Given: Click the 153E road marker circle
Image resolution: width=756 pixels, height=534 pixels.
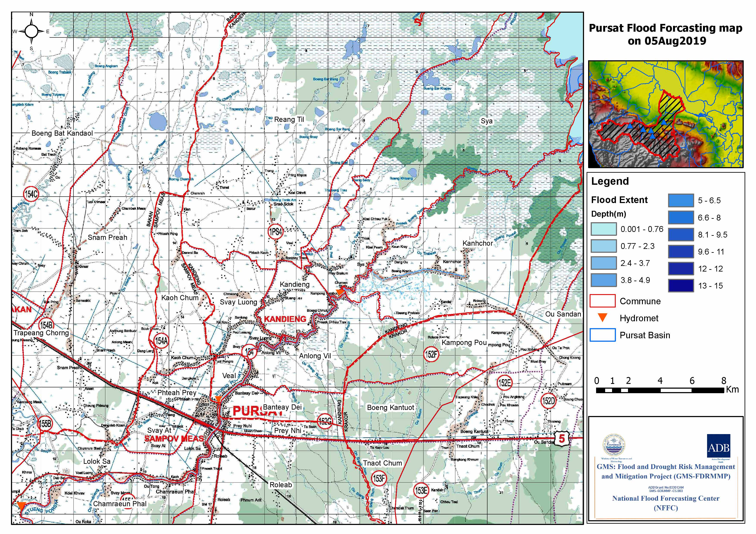Looking at the screenshot, I should [421, 491].
